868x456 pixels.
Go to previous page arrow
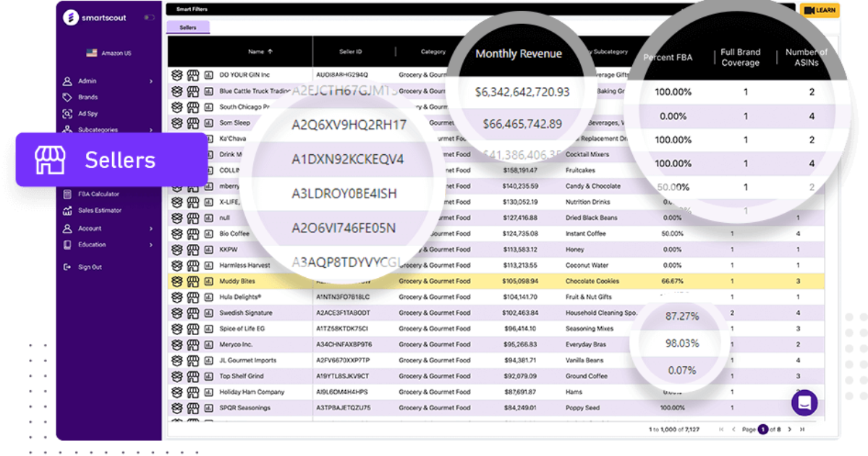pyautogui.click(x=733, y=429)
